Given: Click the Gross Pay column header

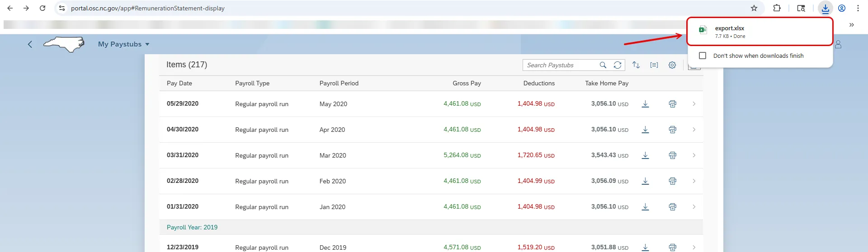Looking at the screenshot, I should click(x=467, y=83).
